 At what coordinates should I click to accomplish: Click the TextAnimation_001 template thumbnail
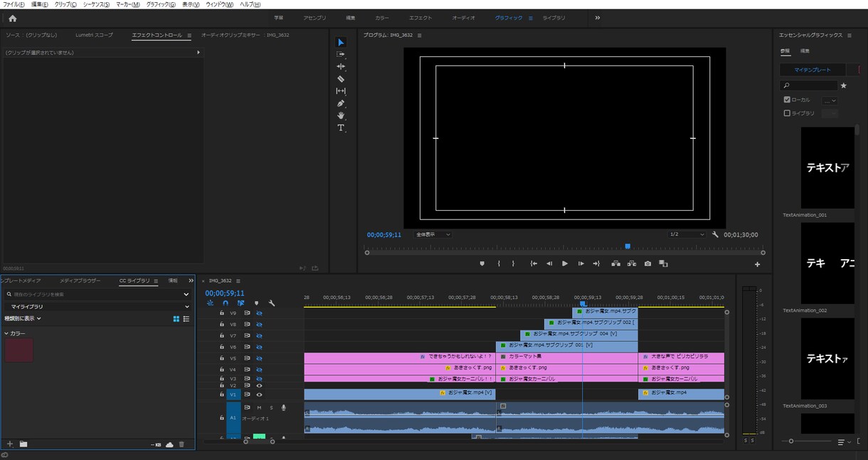pos(827,167)
